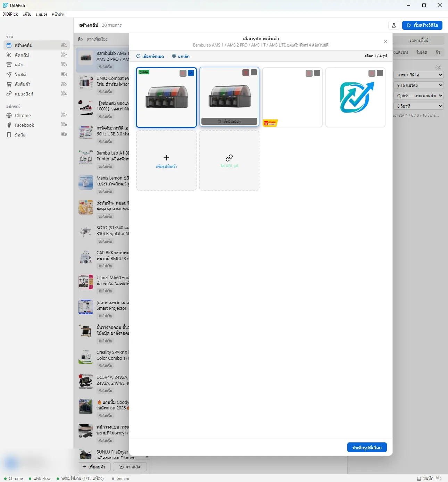Open the หน้าต่าง menu
Image resolution: width=448 pixels, height=482 pixels.
[x=58, y=14]
